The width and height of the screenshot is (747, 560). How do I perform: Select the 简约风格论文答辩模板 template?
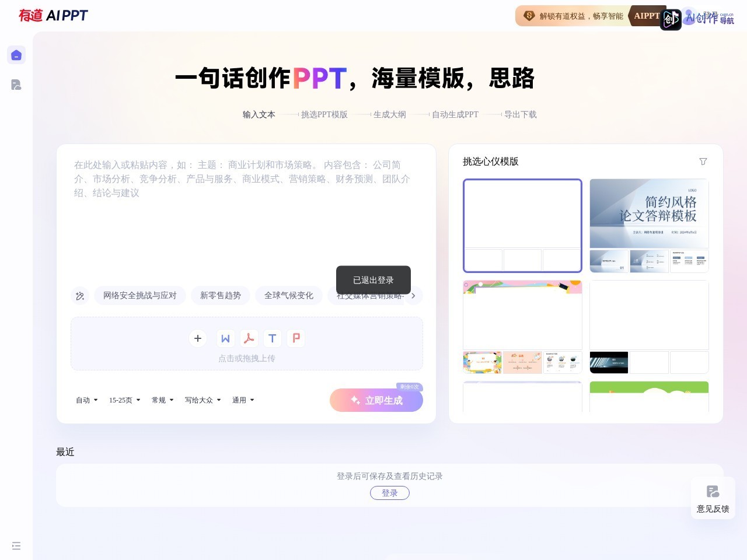click(649, 226)
